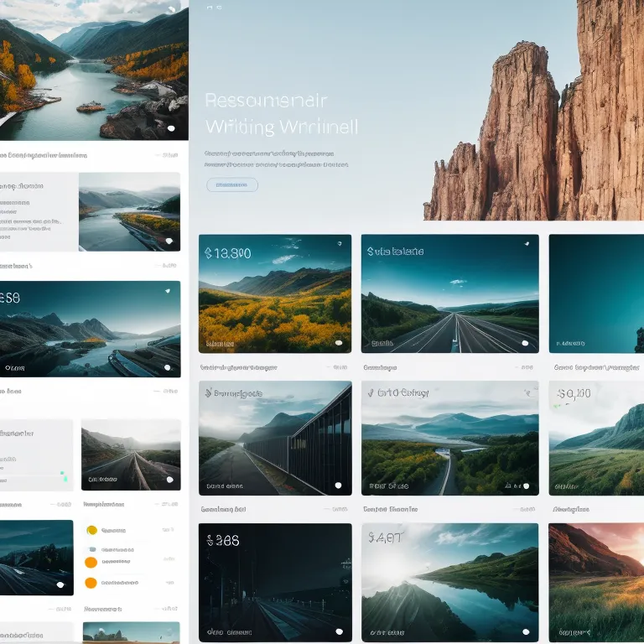Click the small arrow icon on the $68 card
Screen dimensions: 644x644
tap(167, 291)
